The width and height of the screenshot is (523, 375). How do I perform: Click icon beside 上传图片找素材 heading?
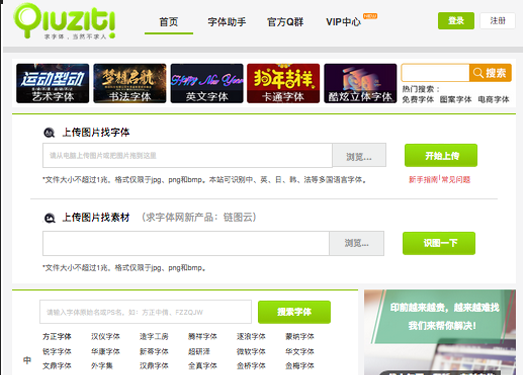point(50,218)
